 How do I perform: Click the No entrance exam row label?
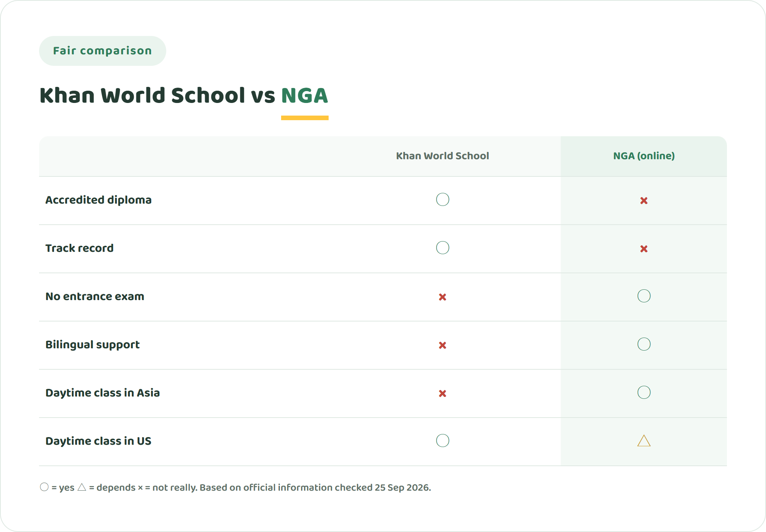pos(95,296)
